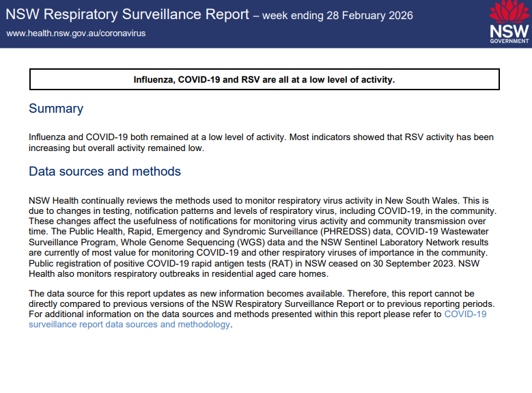Screen dimensions: 532x393
Task: Click the 'COVID-19 Wastewater' phrase in the paragraph
Action: coord(453,232)
